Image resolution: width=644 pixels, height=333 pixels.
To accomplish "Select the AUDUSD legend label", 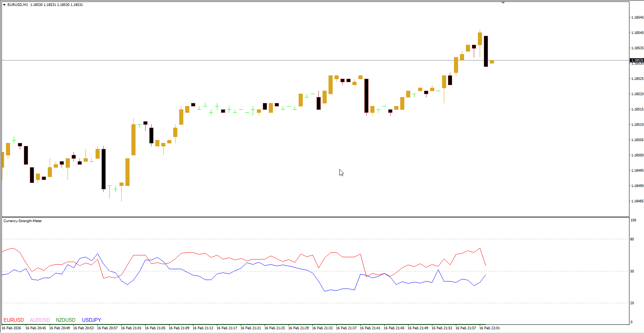I will [x=40, y=320].
